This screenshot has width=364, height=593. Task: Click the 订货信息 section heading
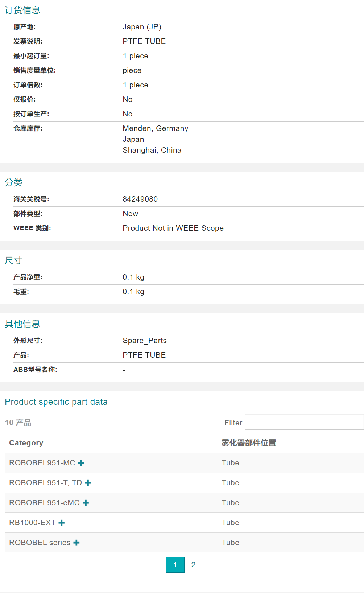(x=22, y=10)
